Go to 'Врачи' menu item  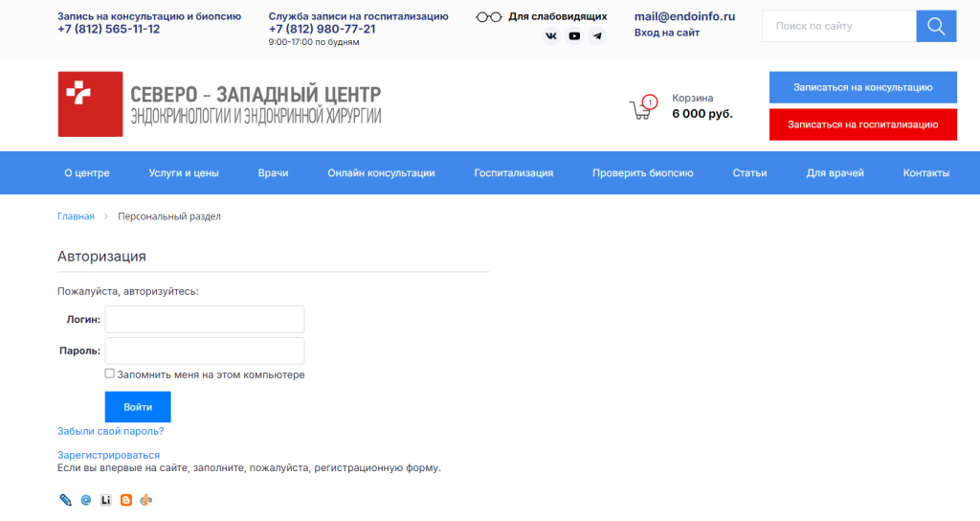273,172
